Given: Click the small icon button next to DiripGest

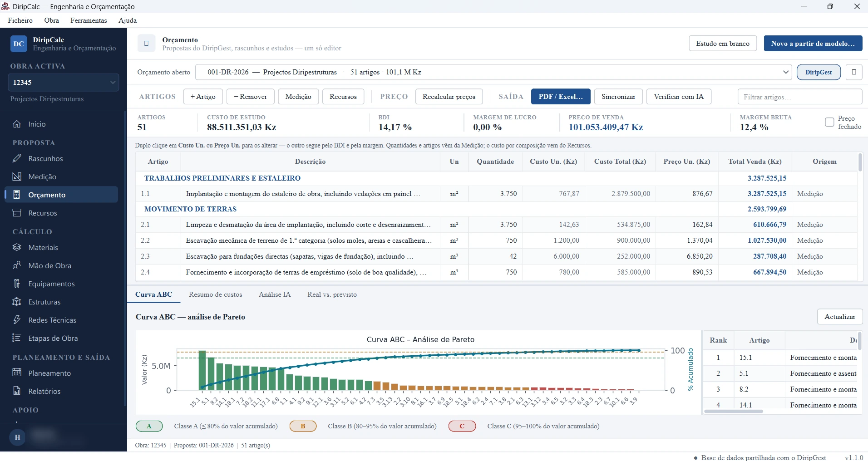Looking at the screenshot, I should point(854,72).
